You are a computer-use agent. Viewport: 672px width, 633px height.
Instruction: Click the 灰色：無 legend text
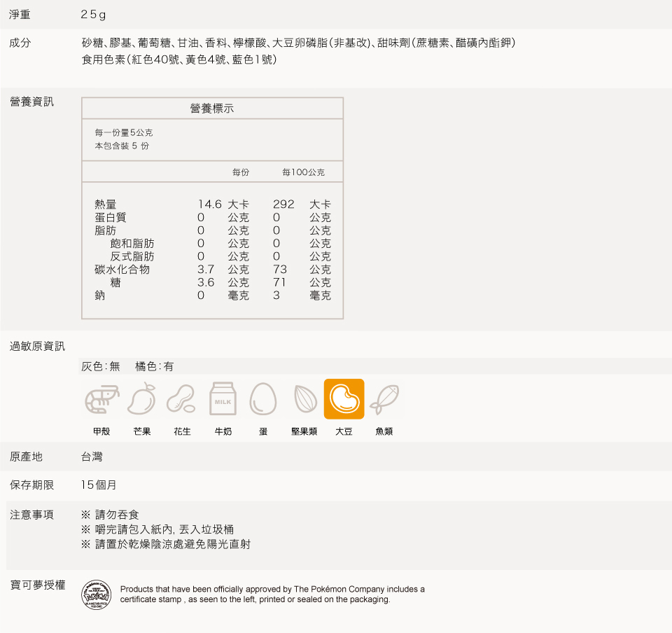pos(101,366)
